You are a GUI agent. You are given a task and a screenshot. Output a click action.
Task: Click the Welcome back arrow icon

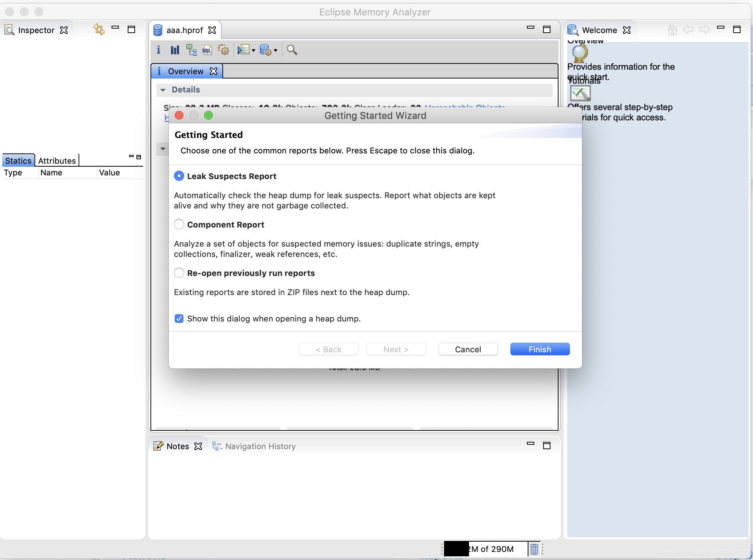coord(688,29)
